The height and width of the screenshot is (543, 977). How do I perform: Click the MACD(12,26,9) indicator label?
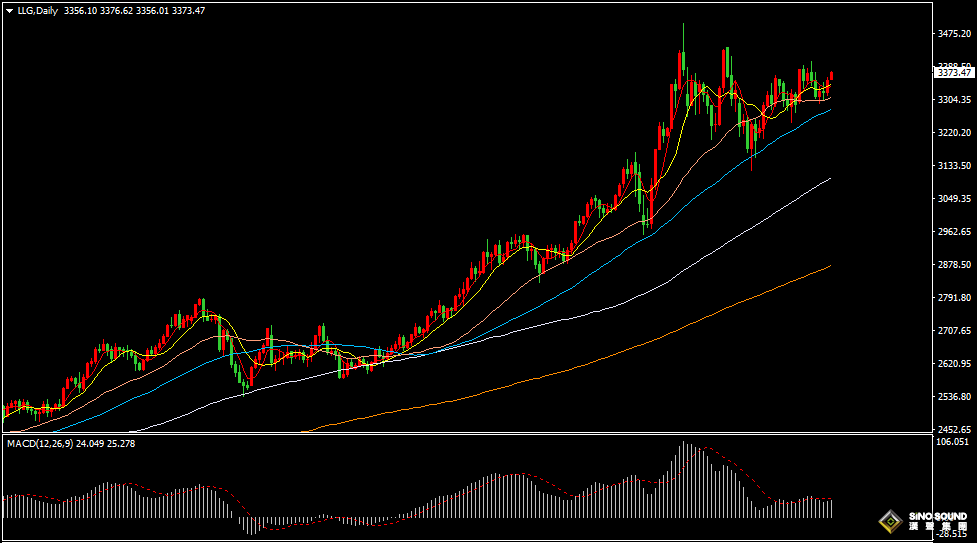[40, 442]
